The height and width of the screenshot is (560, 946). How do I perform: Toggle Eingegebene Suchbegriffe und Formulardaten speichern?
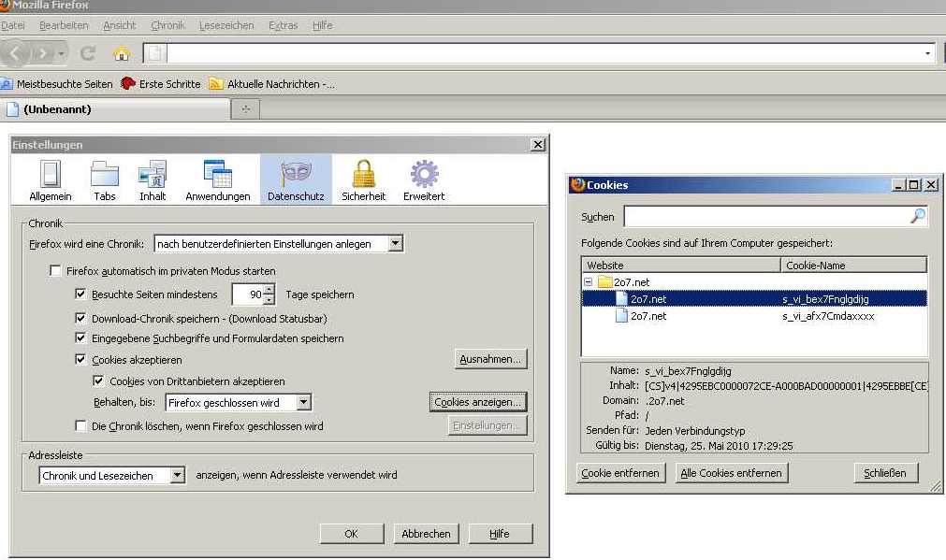(80, 337)
